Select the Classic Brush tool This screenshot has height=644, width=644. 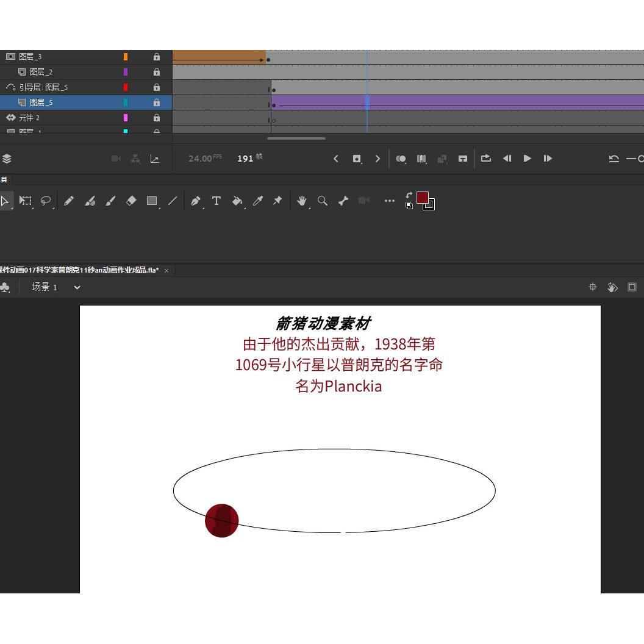click(x=110, y=201)
